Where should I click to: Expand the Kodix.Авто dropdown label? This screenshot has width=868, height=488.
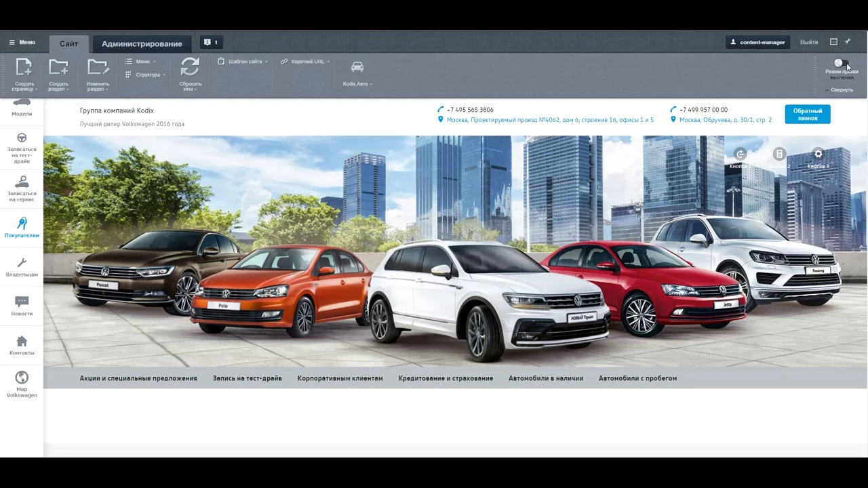(357, 84)
